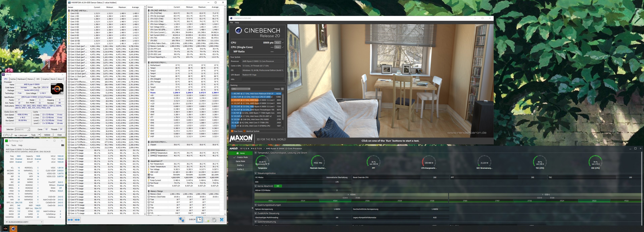Collapse Steuerungsmodus section in Ryzen Master
Screen dimensions: 644x232
pyautogui.click(x=255, y=173)
